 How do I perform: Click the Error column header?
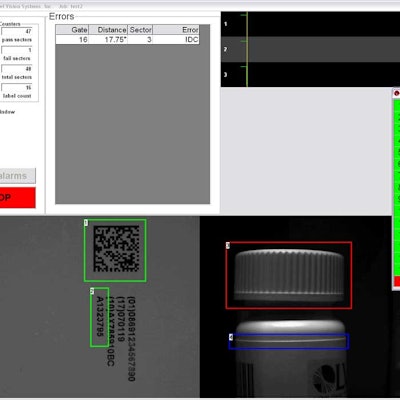(x=176, y=30)
